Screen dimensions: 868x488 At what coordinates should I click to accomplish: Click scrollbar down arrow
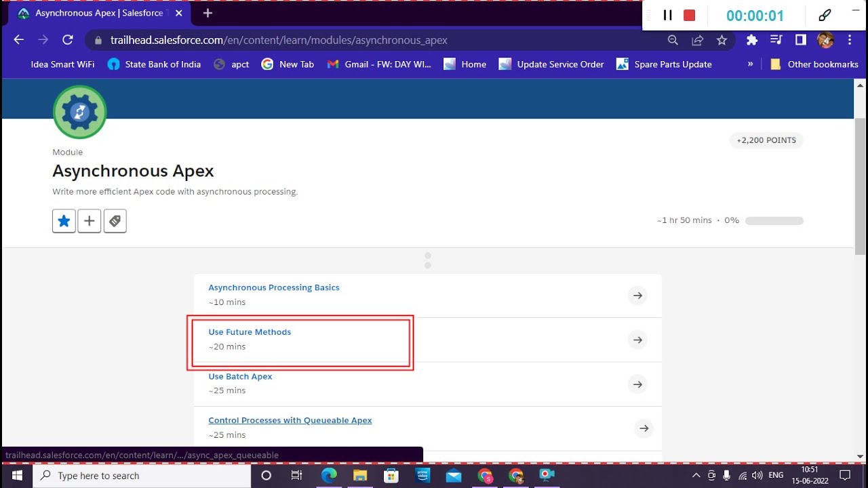(860, 456)
